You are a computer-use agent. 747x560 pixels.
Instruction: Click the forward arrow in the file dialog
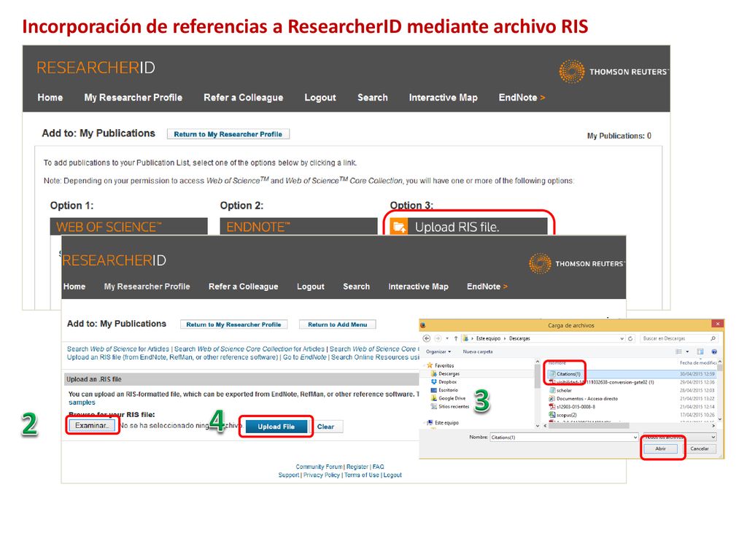(438, 338)
